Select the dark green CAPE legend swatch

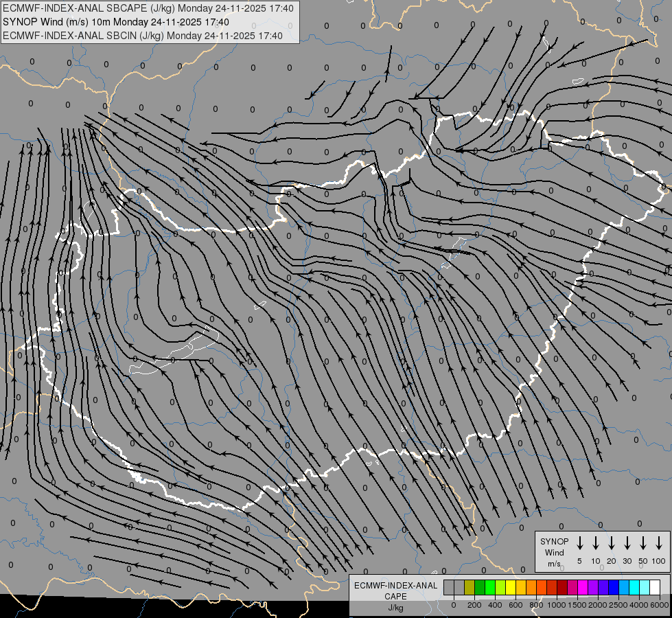pos(480,587)
